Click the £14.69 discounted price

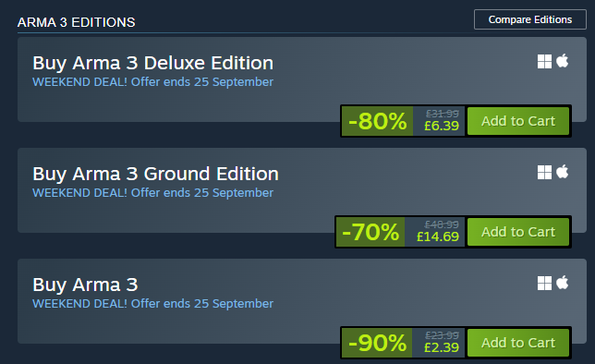(x=438, y=237)
